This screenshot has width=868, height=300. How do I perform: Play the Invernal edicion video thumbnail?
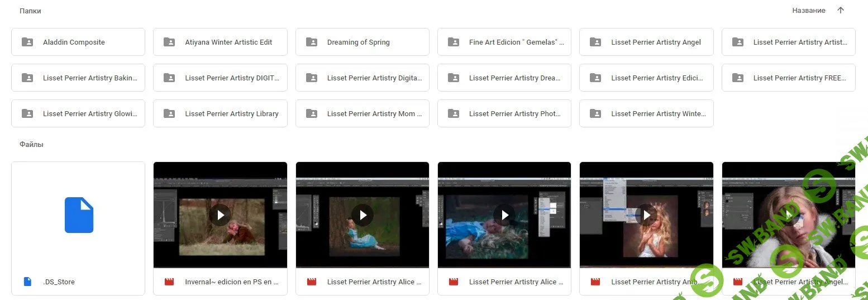pos(220,215)
